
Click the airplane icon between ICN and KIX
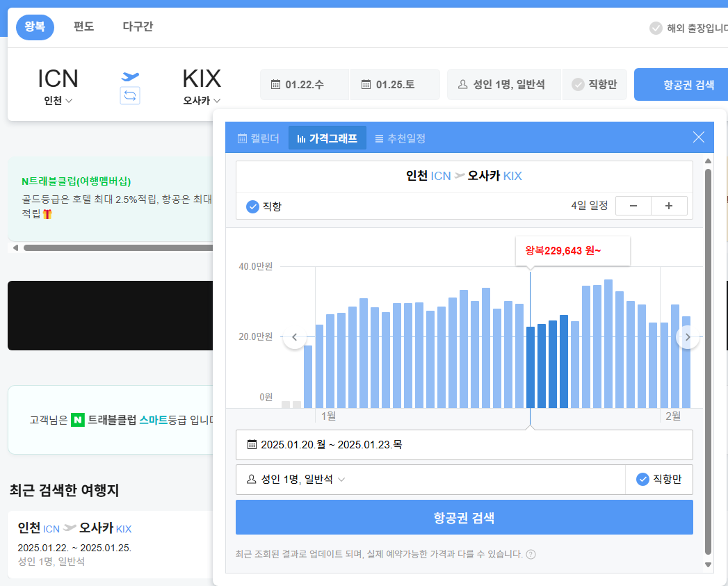(130, 76)
